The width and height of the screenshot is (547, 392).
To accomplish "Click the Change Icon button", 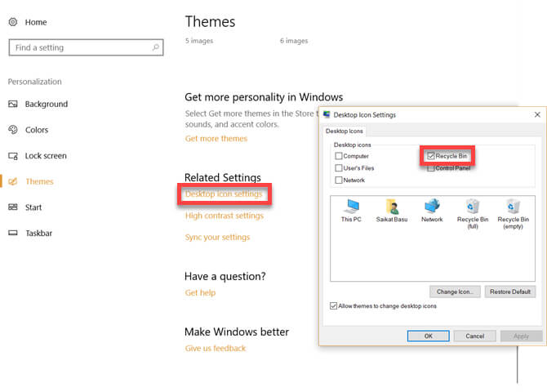I will pos(455,292).
